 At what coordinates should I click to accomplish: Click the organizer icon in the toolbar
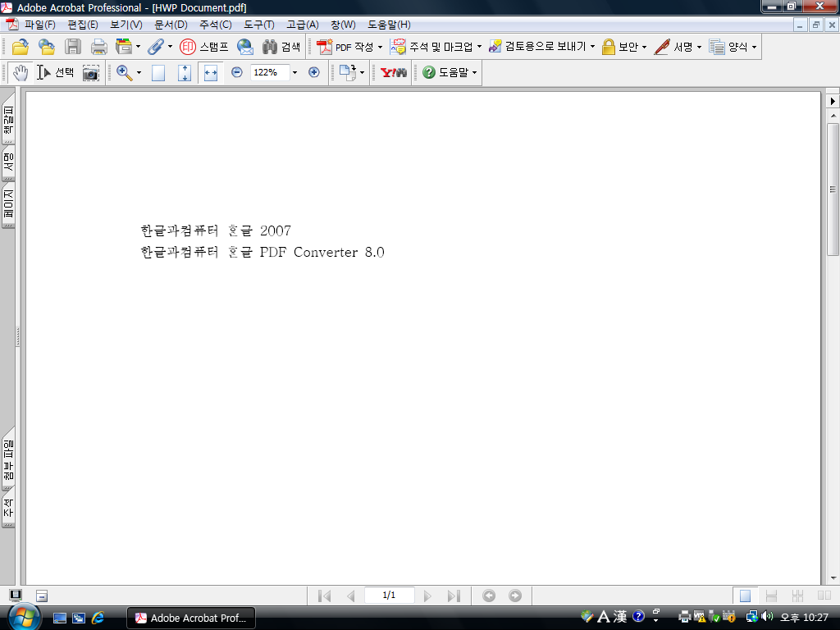124,47
